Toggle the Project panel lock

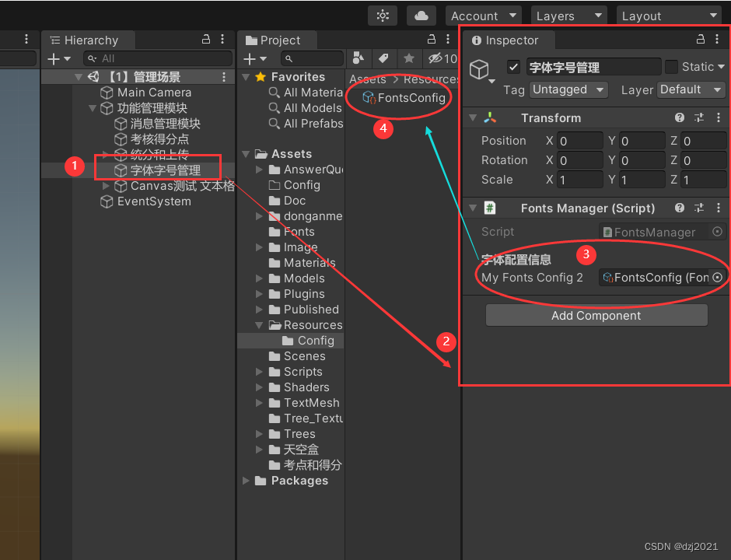tap(432, 39)
